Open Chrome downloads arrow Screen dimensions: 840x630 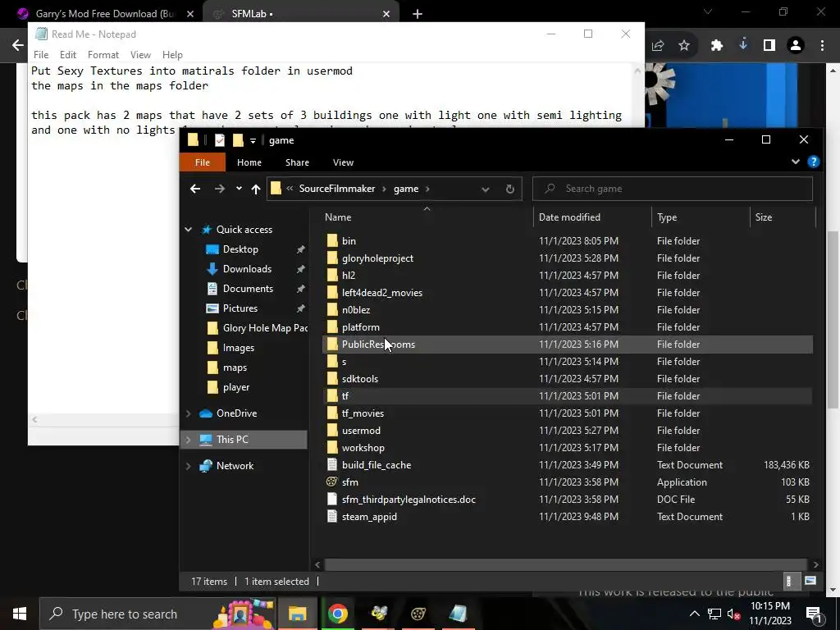click(x=743, y=45)
